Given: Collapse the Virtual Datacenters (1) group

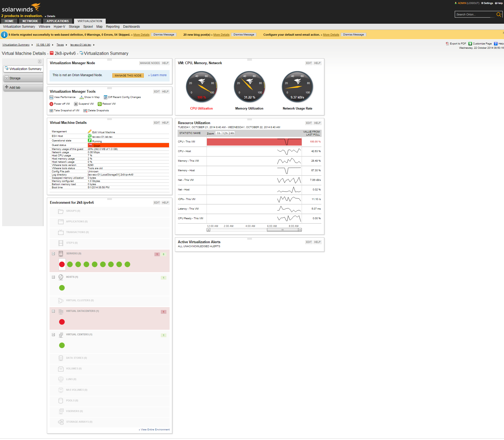Looking at the screenshot, I should tap(53, 311).
